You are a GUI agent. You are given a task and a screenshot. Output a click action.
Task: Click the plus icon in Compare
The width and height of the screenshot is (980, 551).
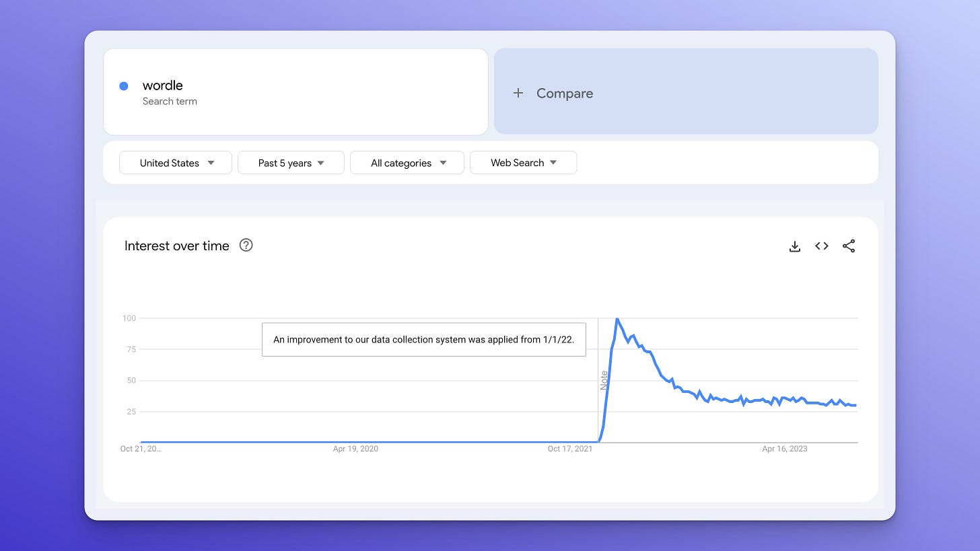(x=518, y=94)
